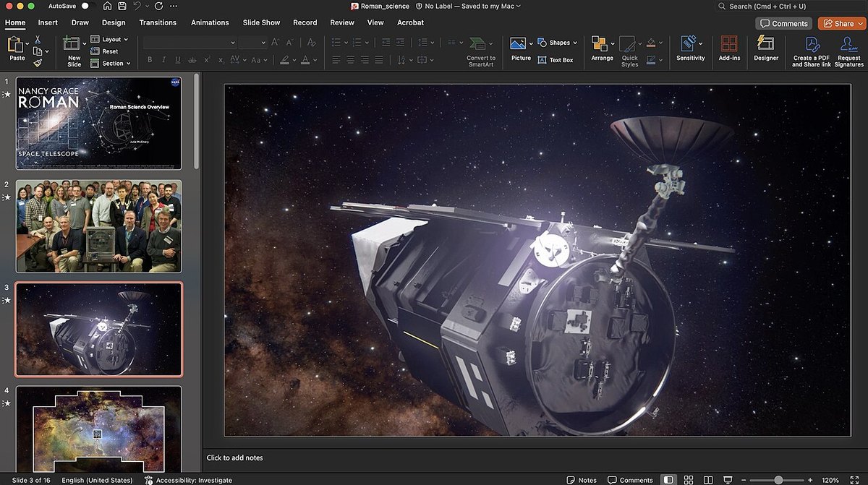Image resolution: width=868 pixels, height=485 pixels.
Task: Toggle Normal view button in status bar
Action: click(x=669, y=480)
